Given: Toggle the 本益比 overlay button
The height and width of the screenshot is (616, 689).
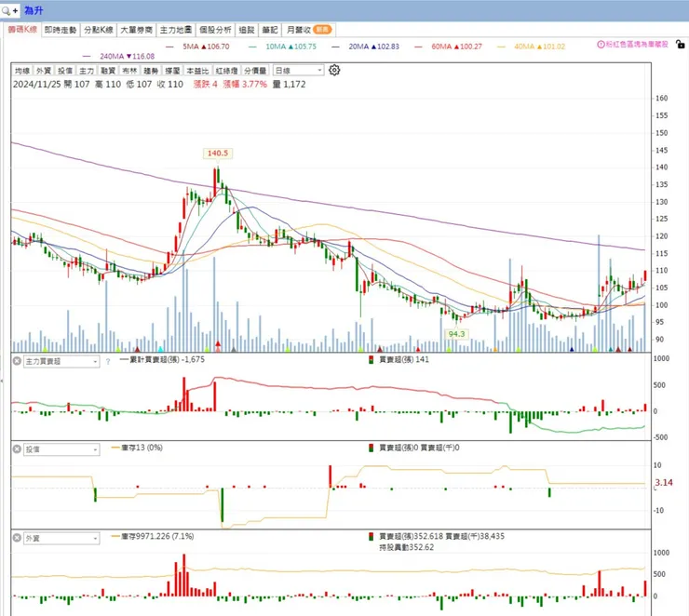Looking at the screenshot, I should [x=197, y=70].
